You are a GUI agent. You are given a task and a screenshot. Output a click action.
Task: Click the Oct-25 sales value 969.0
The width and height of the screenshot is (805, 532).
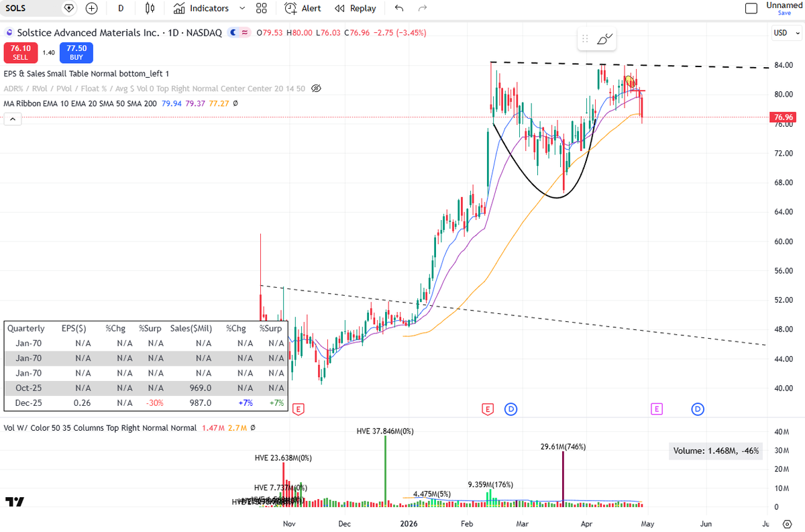point(201,388)
